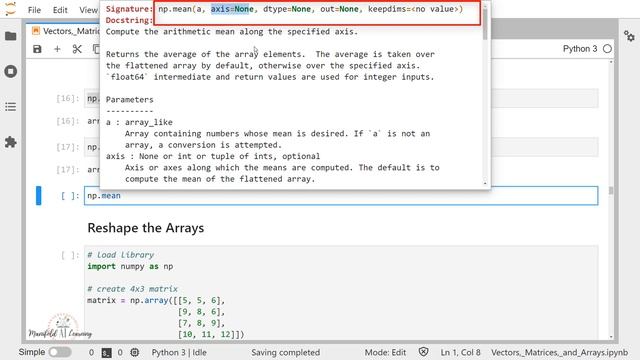Click Mode: Edit status entry
Viewport: 640px width, 360px height.
tap(385, 352)
